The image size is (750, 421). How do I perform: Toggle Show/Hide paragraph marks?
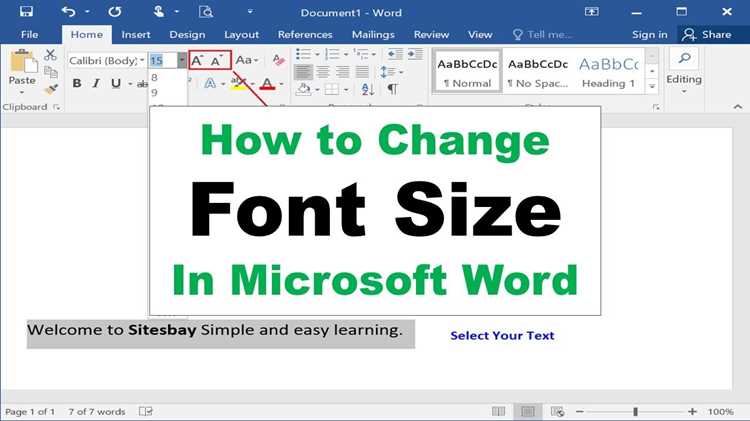pyautogui.click(x=393, y=89)
